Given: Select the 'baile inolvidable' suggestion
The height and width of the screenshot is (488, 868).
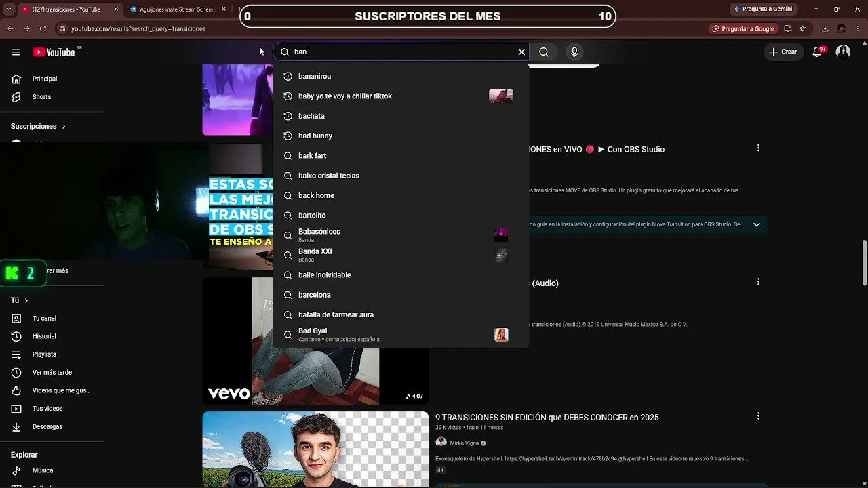Looking at the screenshot, I should coord(401,275).
